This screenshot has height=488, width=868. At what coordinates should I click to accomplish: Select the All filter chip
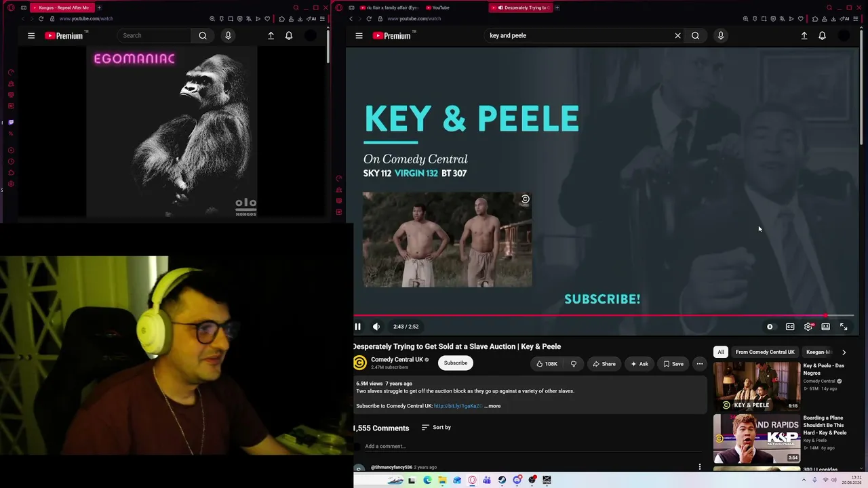pyautogui.click(x=721, y=352)
